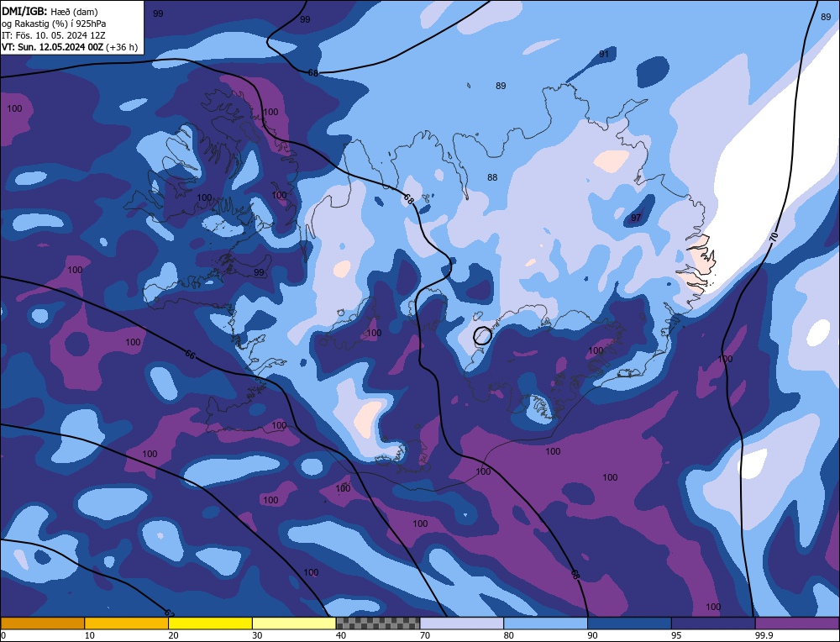Screen dimensions: 840x642
Task: Click the 'og Rakastig (%) í 925hPa' text
Action: pos(54,24)
